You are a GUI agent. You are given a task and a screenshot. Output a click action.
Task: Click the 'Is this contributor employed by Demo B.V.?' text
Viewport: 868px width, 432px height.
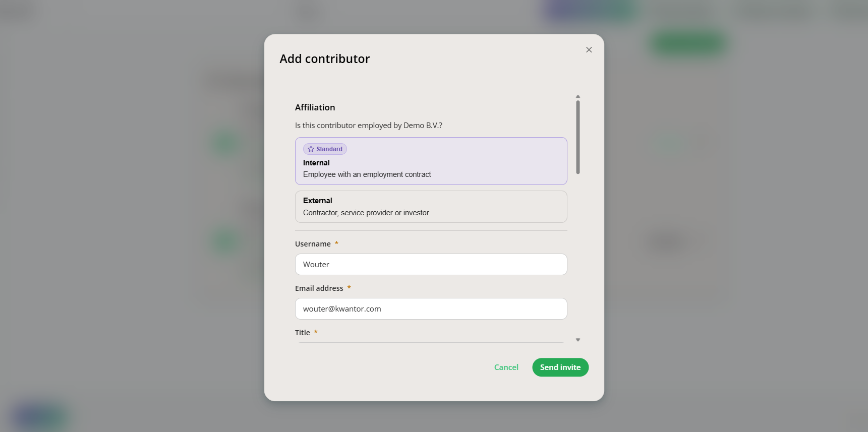click(x=369, y=125)
